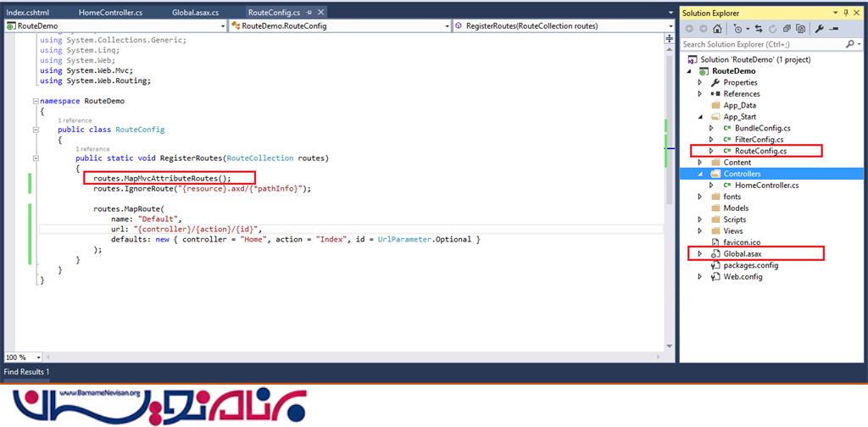Open the editor tab list dropdown arrow

[x=670, y=13]
